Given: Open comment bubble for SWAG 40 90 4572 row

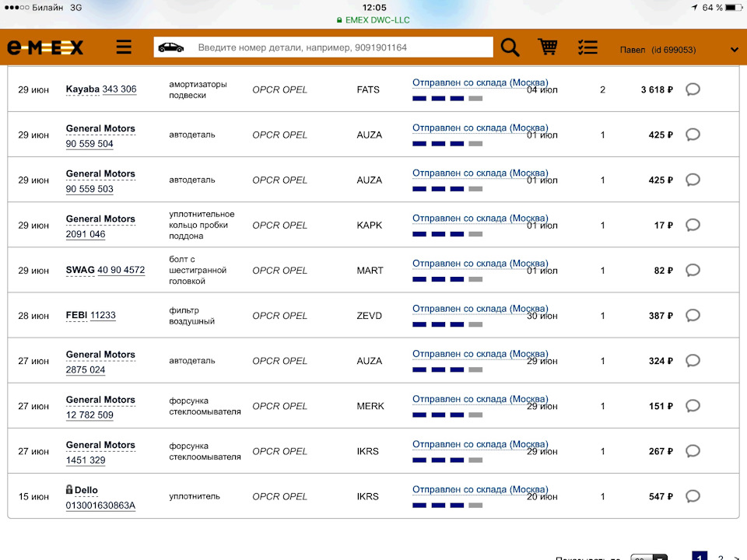Looking at the screenshot, I should click(x=693, y=271).
